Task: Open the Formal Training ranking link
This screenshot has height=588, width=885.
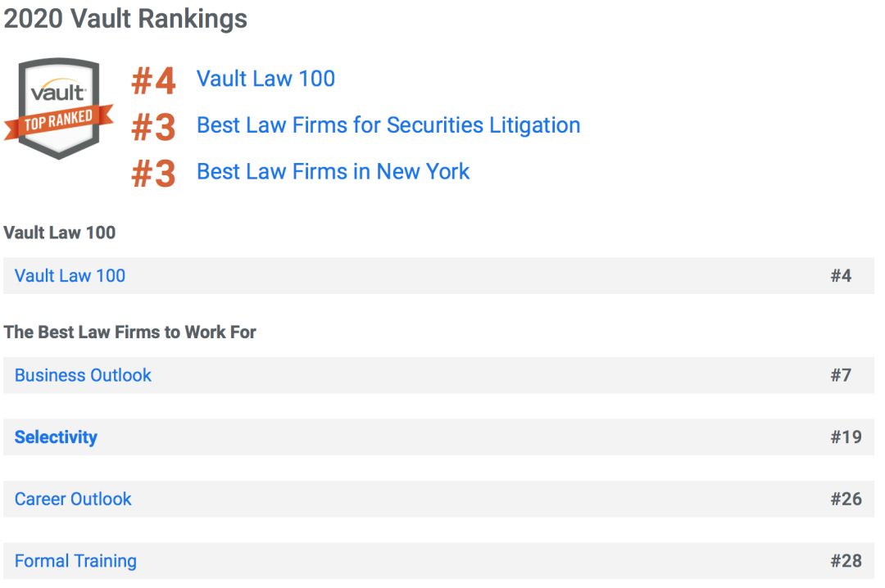Action: click(75, 561)
